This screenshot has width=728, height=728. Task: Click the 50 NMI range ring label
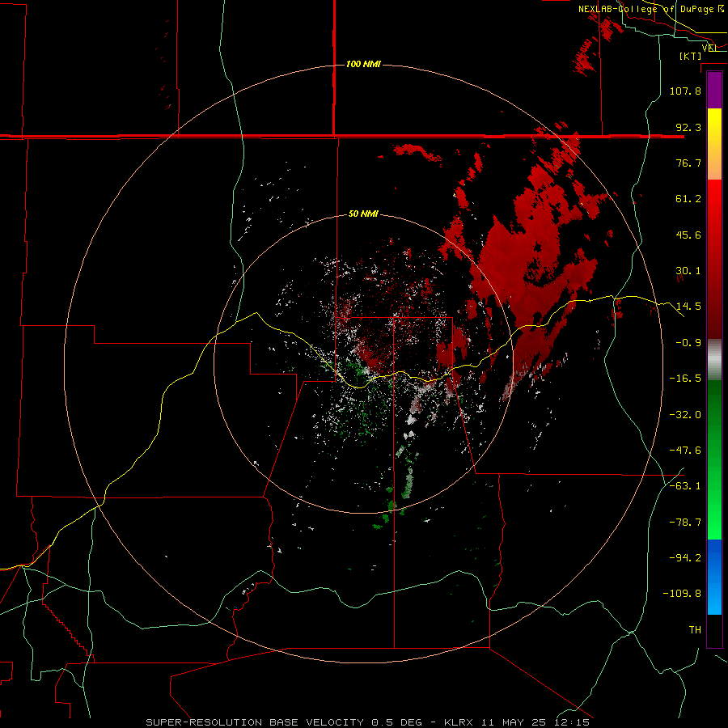tap(363, 214)
